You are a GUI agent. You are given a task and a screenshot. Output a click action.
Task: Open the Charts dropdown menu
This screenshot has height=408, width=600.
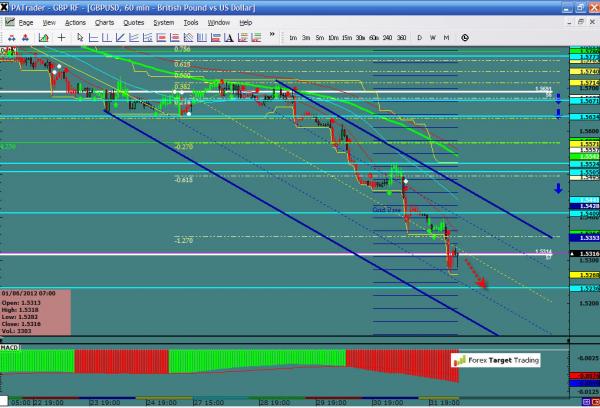click(104, 21)
